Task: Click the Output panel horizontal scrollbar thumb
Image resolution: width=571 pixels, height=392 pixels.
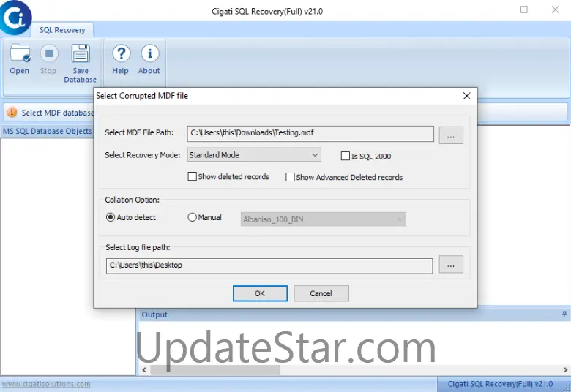Action: click(x=215, y=370)
